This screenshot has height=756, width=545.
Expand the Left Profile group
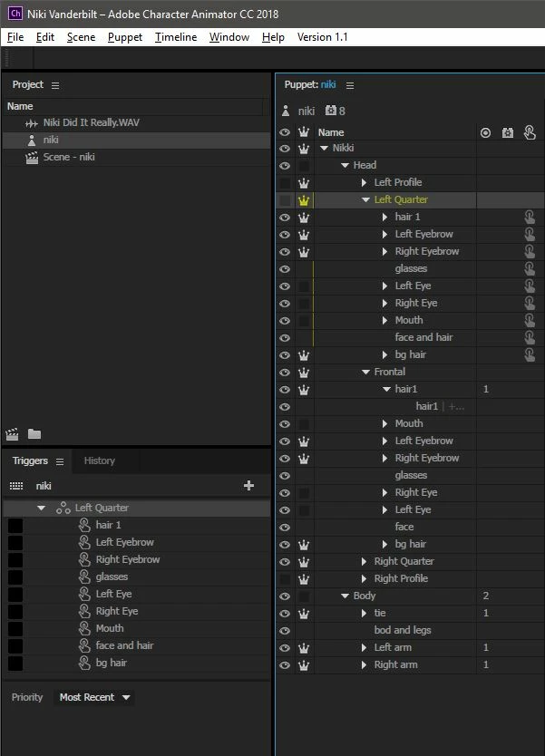[365, 183]
